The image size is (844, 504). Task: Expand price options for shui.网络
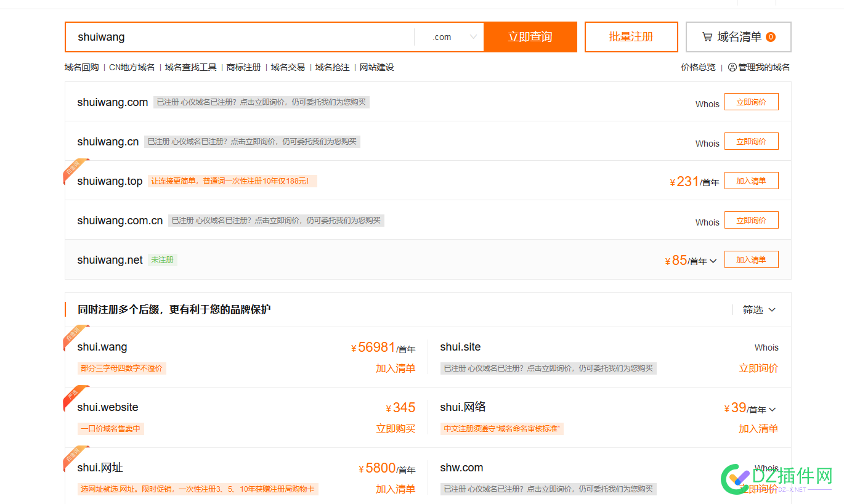pyautogui.click(x=773, y=409)
